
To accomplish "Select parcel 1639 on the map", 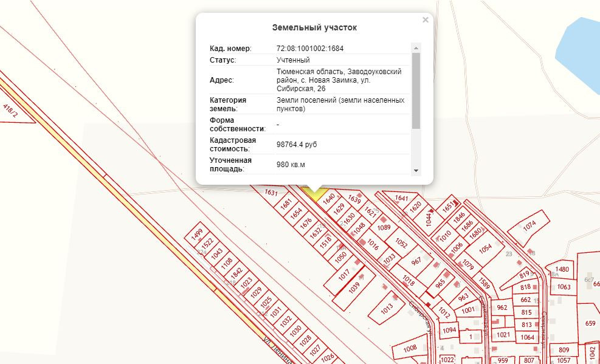I will [x=354, y=199].
